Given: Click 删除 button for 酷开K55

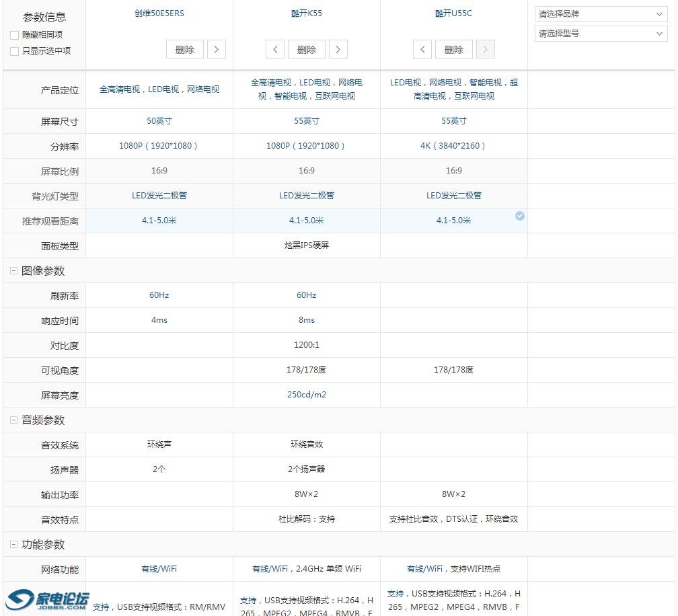Looking at the screenshot, I should 306,49.
